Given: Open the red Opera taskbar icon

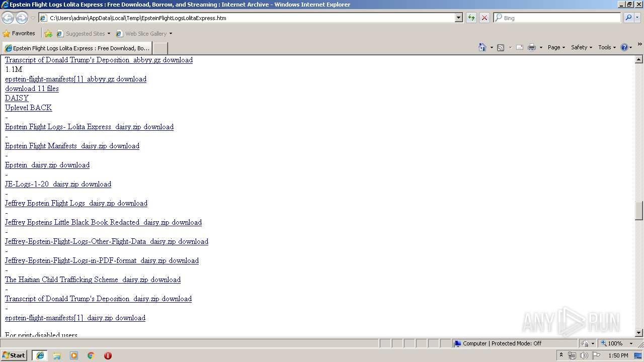Looking at the screenshot, I should pyautogui.click(x=108, y=355).
